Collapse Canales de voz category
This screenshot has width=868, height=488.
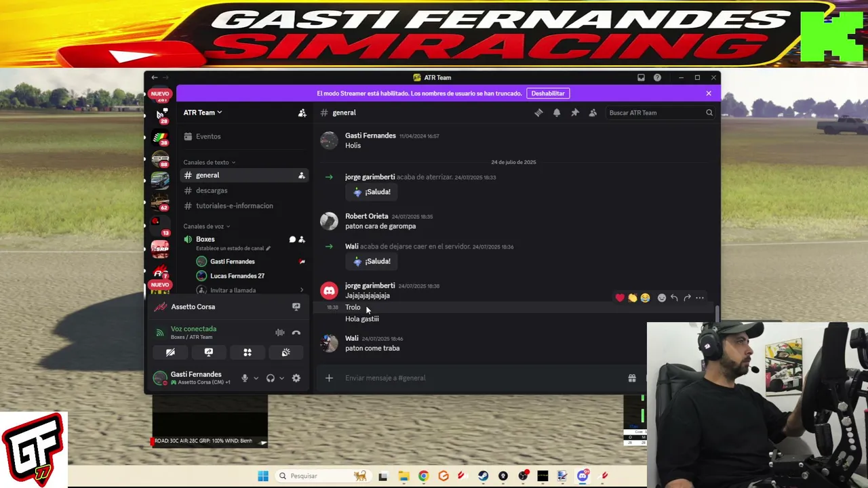coord(207,226)
